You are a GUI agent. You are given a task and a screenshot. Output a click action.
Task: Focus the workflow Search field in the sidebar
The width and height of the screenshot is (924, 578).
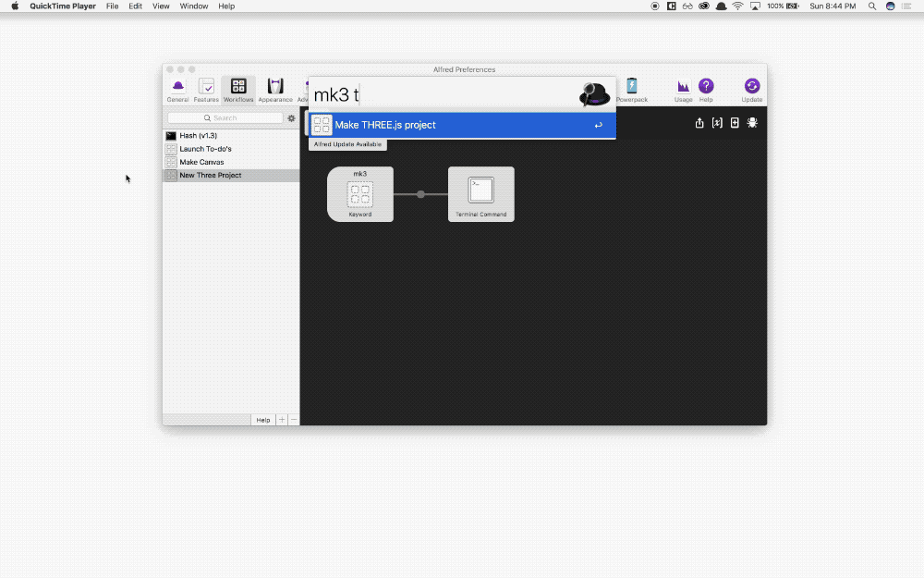coord(225,118)
